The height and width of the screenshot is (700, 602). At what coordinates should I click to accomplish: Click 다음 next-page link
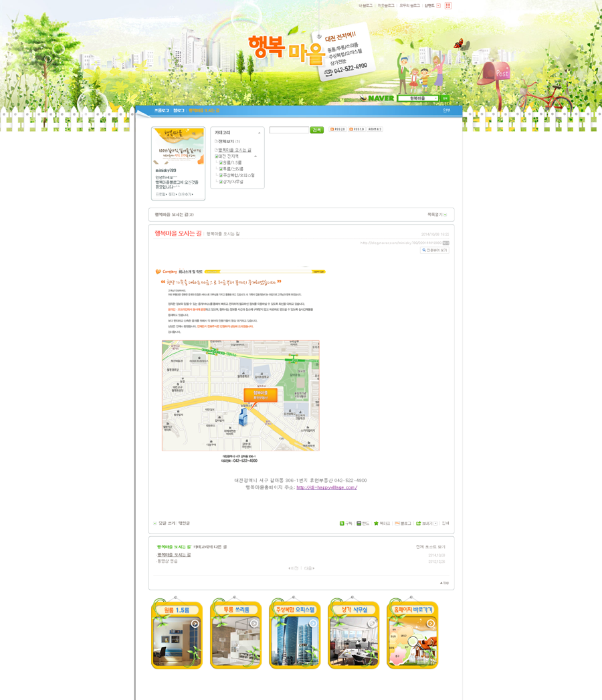tap(310, 568)
